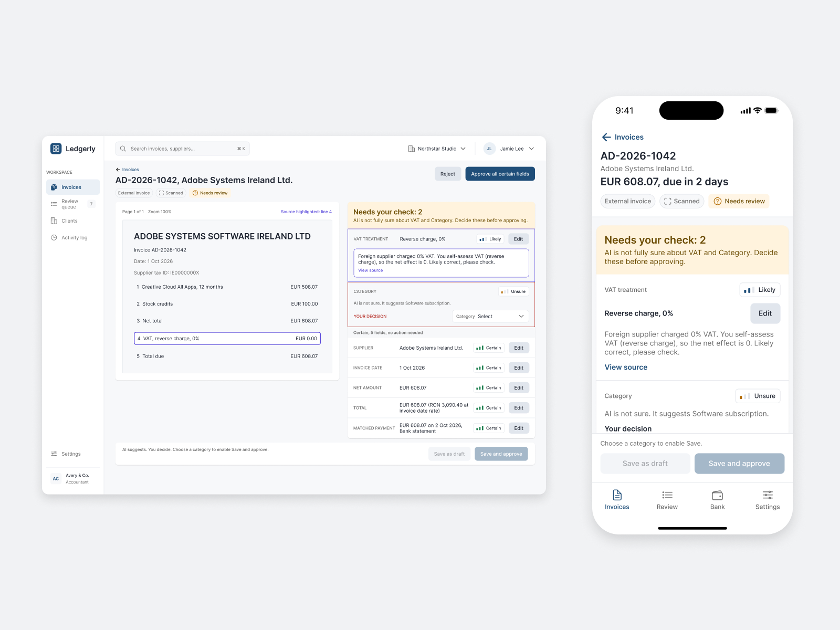Click the Northstar Studio building icon
Screen dimensions: 840x630
412,149
